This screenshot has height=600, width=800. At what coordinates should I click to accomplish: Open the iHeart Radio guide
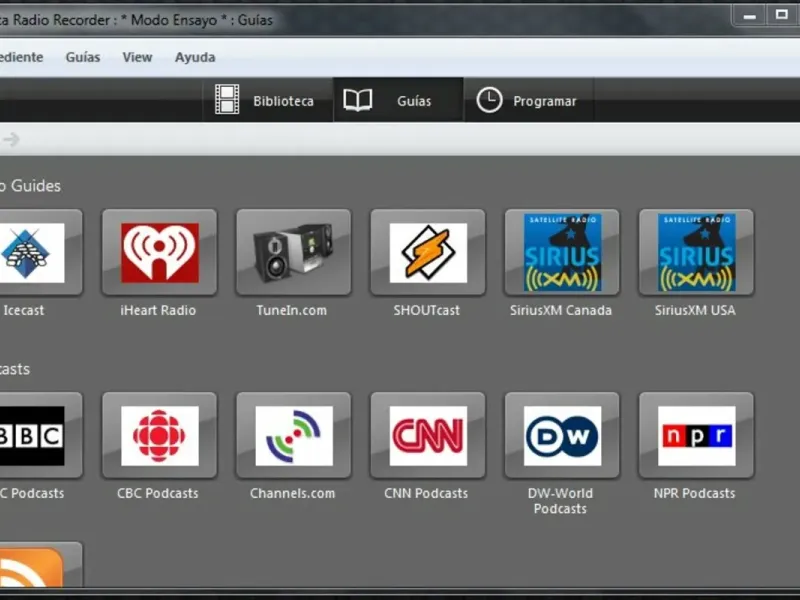pos(160,252)
